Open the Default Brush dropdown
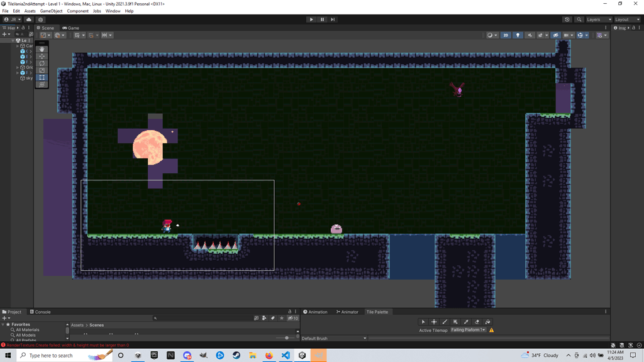Screen dimensions: 644x362 (333, 338)
